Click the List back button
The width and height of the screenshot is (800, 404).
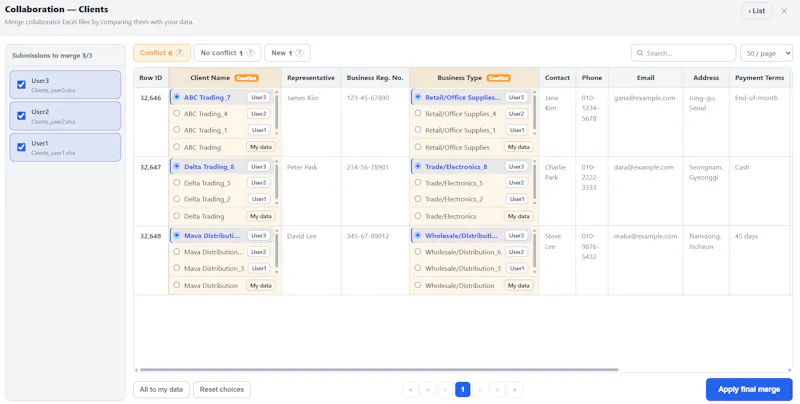[757, 11]
